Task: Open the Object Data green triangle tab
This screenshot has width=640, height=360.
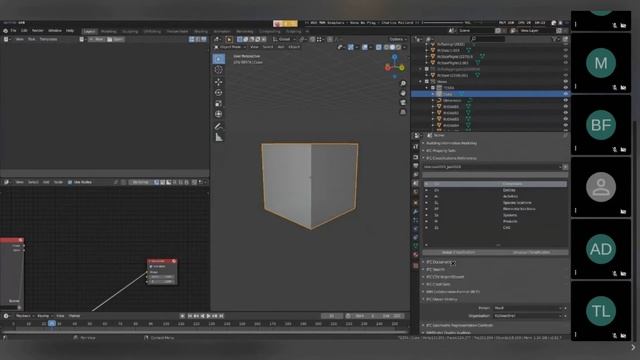Action: click(x=416, y=246)
